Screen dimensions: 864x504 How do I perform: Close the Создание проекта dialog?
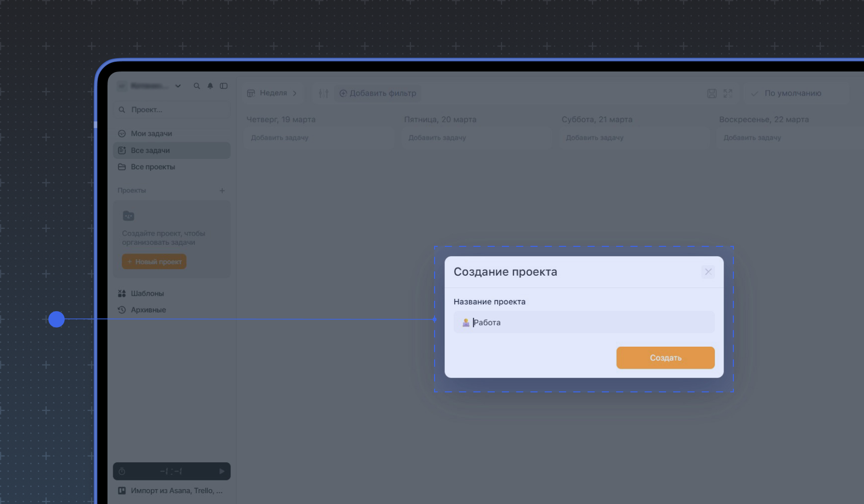(708, 272)
